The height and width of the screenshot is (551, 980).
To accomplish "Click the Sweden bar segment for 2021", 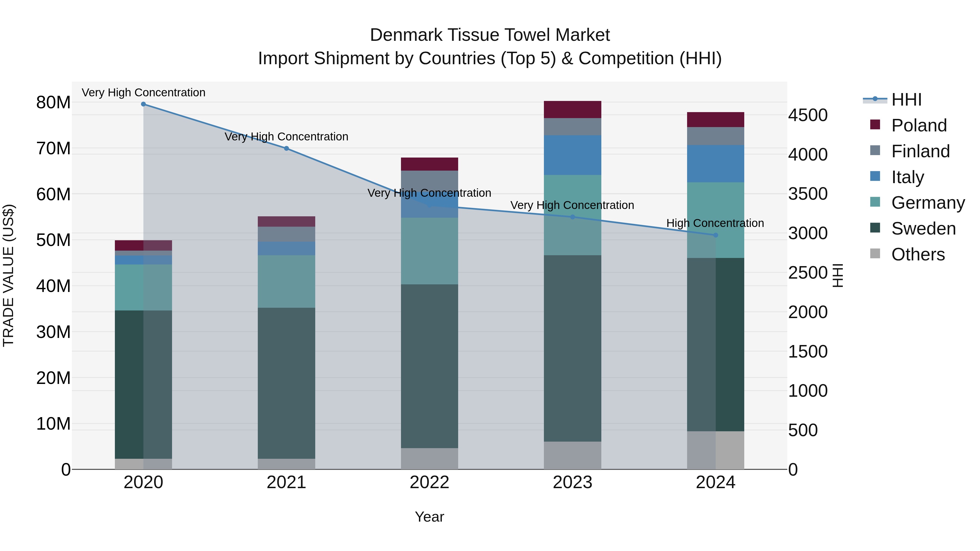I will [286, 383].
